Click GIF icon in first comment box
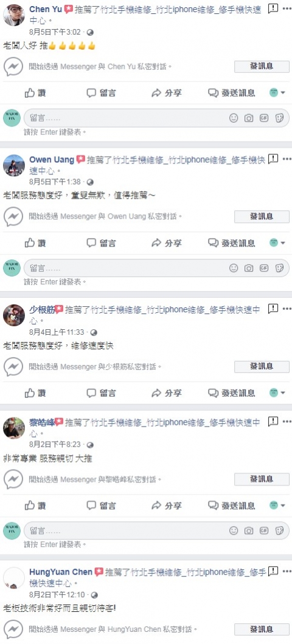Screen dimensions: 292x644 coord(264,118)
